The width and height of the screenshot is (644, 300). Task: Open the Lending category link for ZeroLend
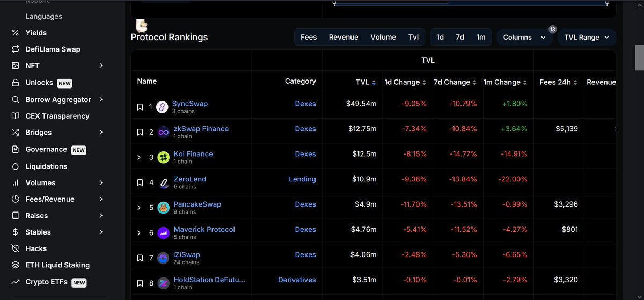tap(302, 179)
